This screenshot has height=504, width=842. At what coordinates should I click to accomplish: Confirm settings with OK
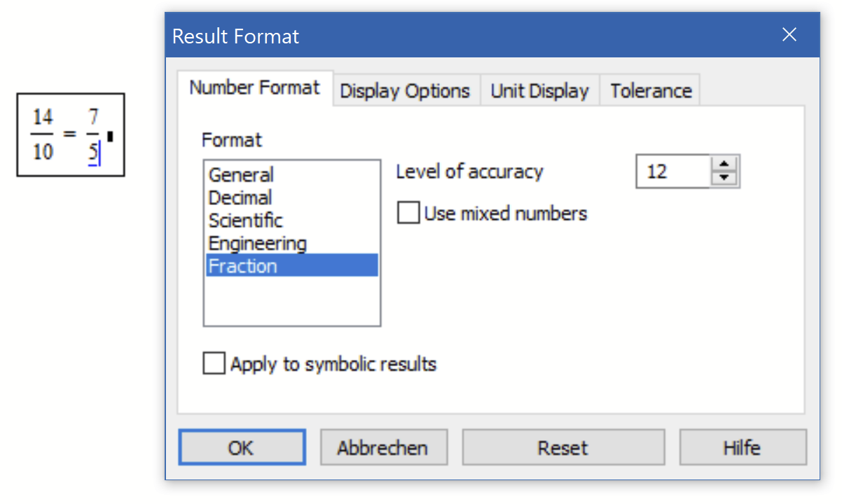[242, 447]
